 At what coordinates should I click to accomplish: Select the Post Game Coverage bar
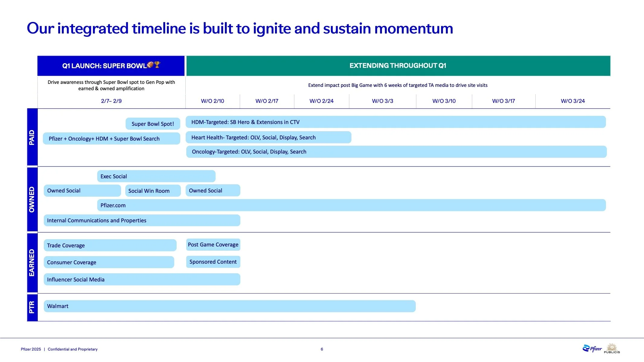[x=213, y=245]
